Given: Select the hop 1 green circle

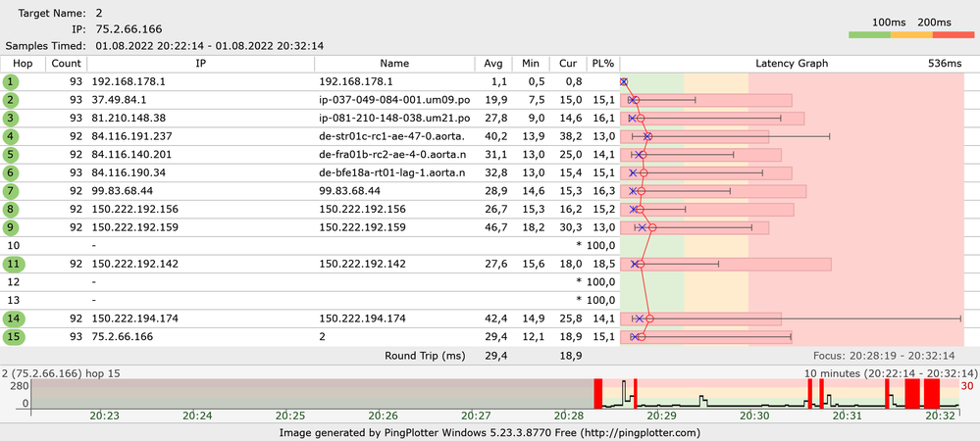Looking at the screenshot, I should click(11, 81).
